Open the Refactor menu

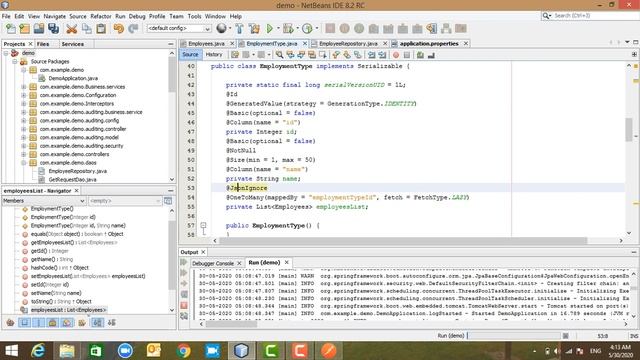pyautogui.click(x=101, y=16)
